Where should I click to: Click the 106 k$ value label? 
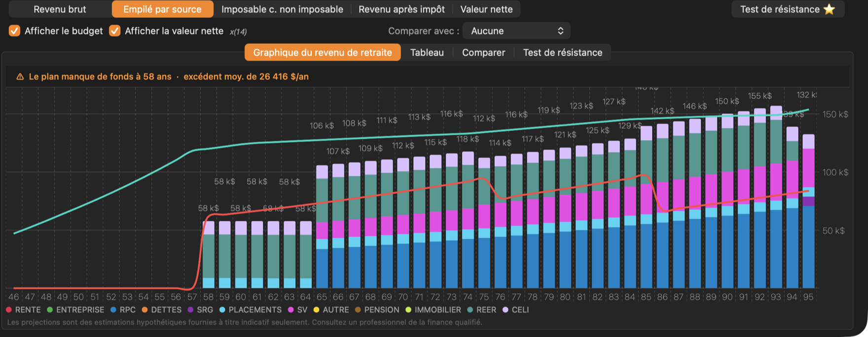[x=322, y=126]
